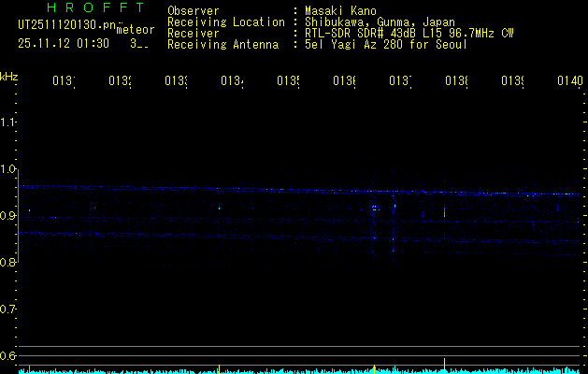Click the 0.9 kHz frequency tick label

tap(8, 216)
